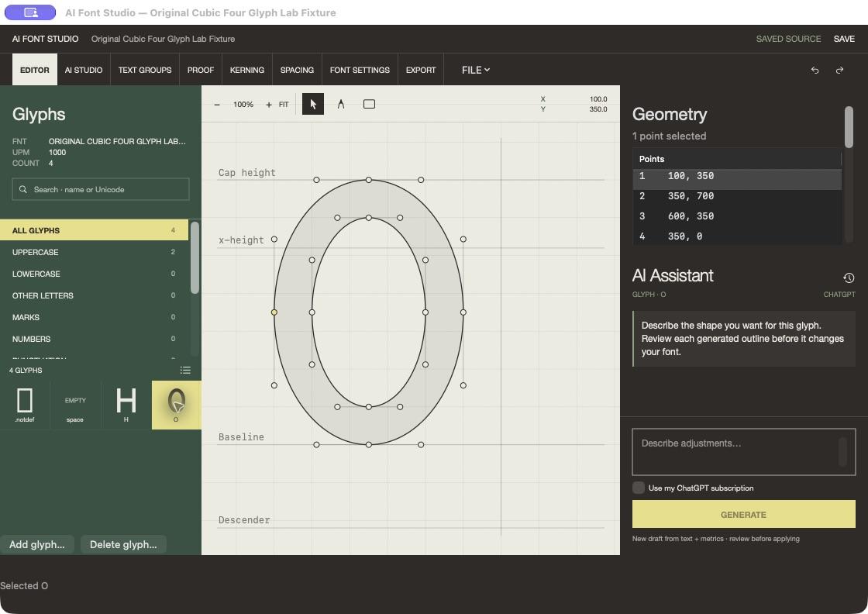Fit the glyph to the canvas
868x614 pixels.
pyautogui.click(x=284, y=105)
